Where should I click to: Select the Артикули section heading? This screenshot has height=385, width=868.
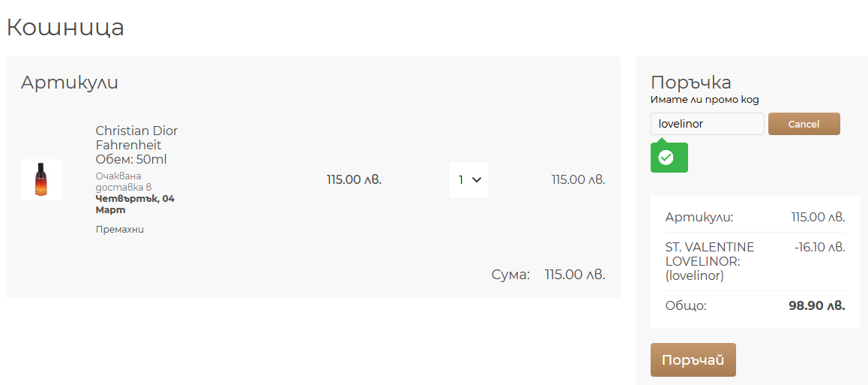tap(69, 82)
